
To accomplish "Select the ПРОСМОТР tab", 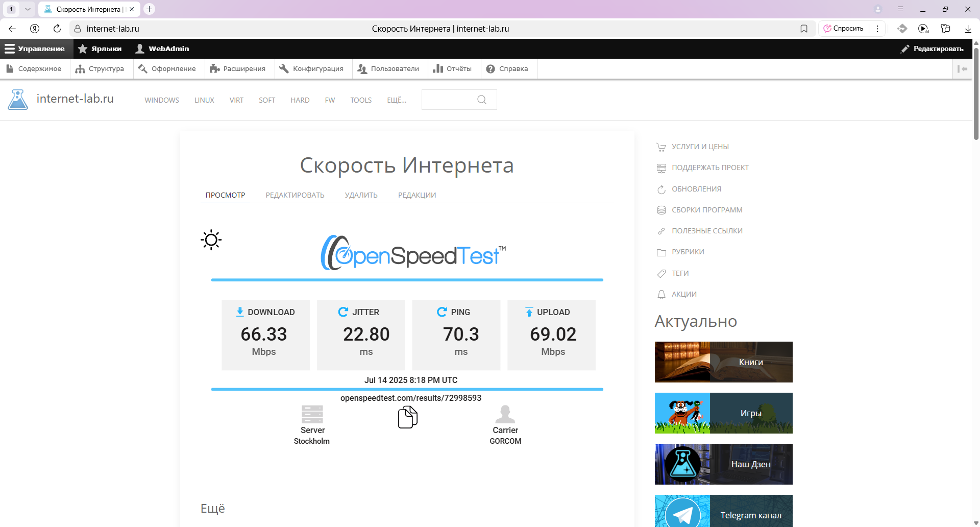I will 225,195.
